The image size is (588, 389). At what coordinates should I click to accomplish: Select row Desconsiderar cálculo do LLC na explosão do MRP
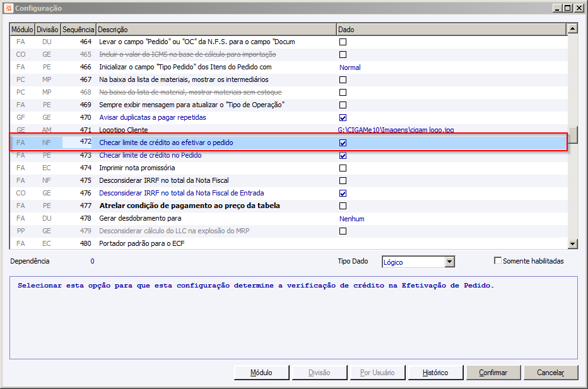click(x=288, y=231)
